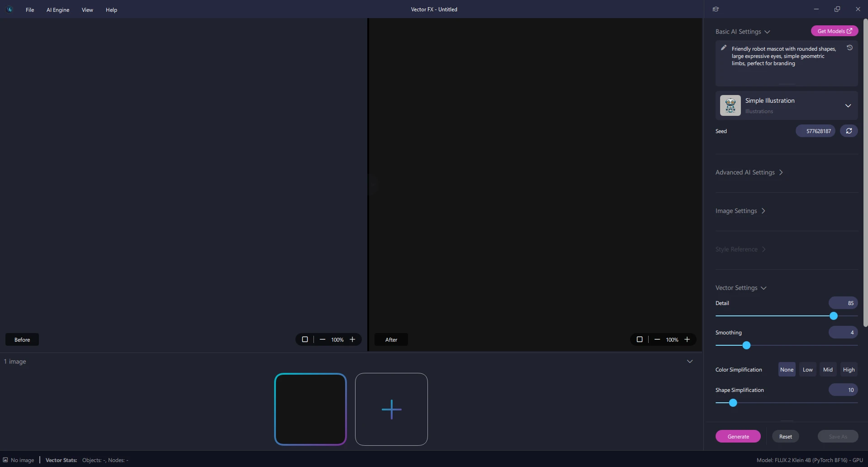Click the Generate button
This screenshot has height=467, width=868.
tap(738, 436)
